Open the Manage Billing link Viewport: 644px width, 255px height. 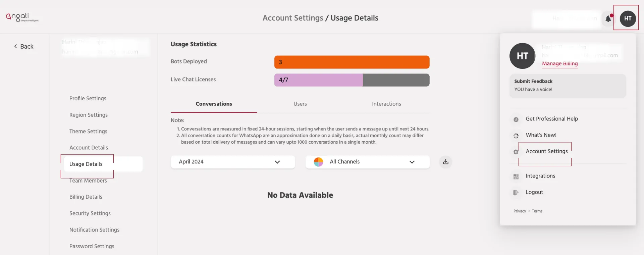(x=559, y=63)
